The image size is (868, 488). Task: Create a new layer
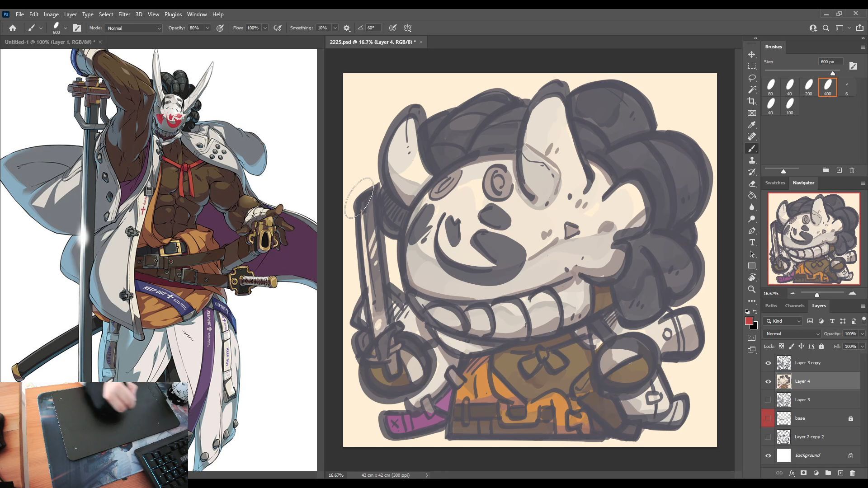840,473
